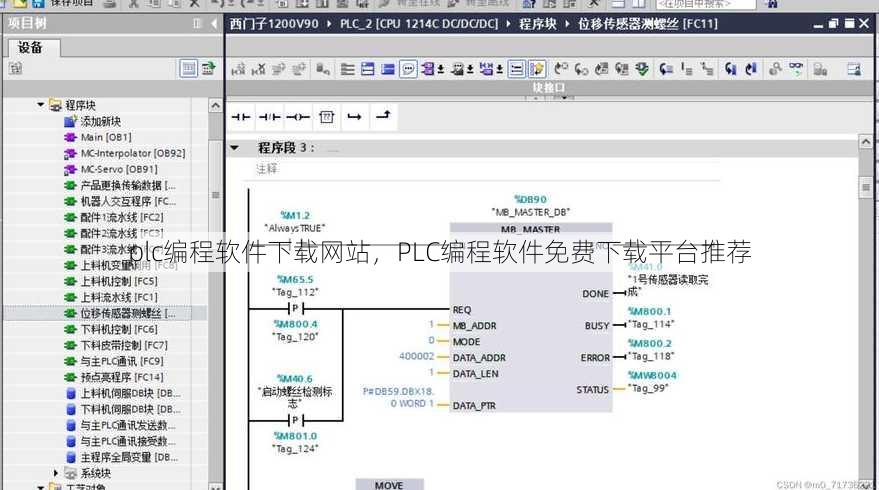This screenshot has width=879, height=490.
Task: Click editor vertical scrollbar thumb
Action: [866, 187]
